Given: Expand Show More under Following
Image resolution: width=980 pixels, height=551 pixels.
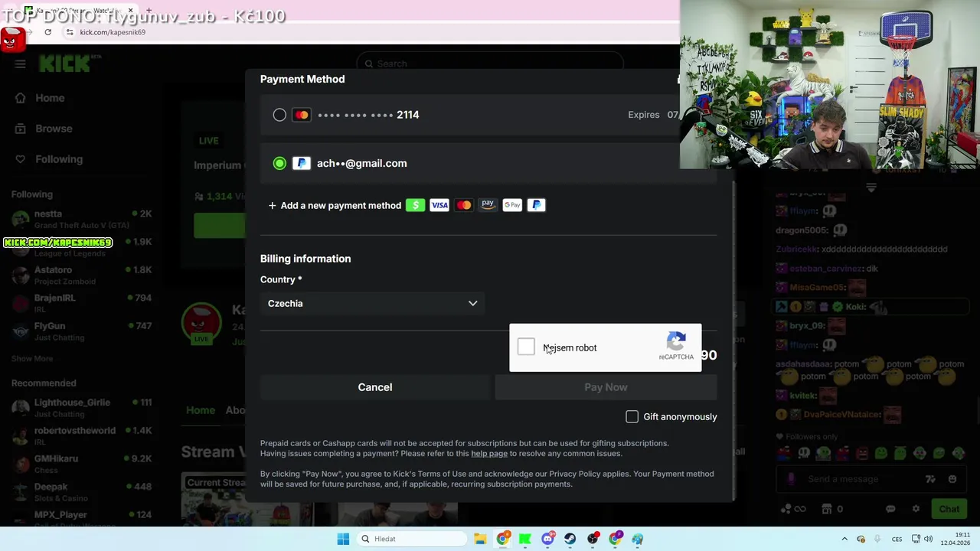Looking at the screenshot, I should [x=32, y=358].
